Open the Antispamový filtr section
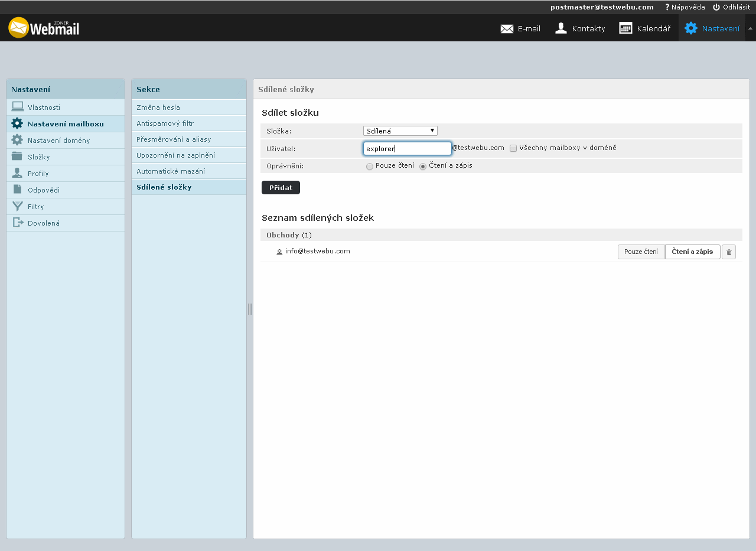 [165, 123]
